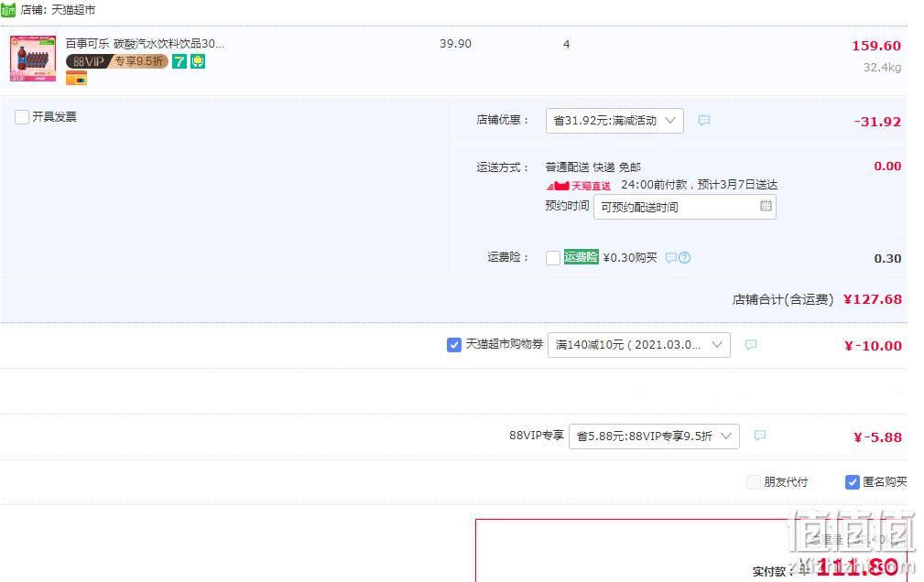924x582 pixels.
Task: Click the 天猫直送 delivery logo
Action: (579, 186)
